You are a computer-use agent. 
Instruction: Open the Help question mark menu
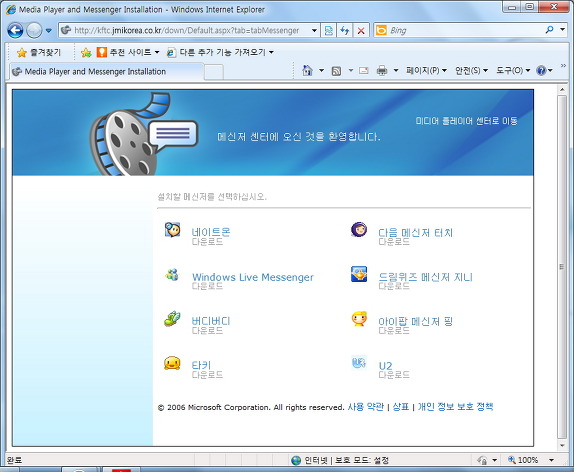tap(544, 70)
